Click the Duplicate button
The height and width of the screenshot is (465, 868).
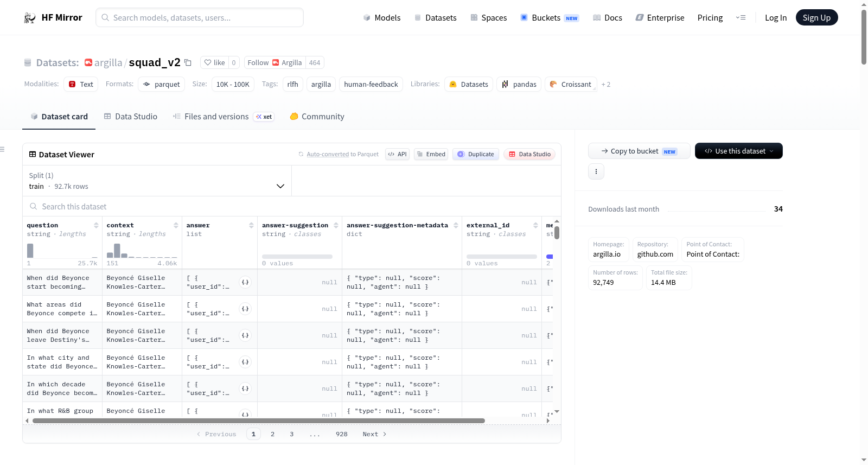(476, 154)
